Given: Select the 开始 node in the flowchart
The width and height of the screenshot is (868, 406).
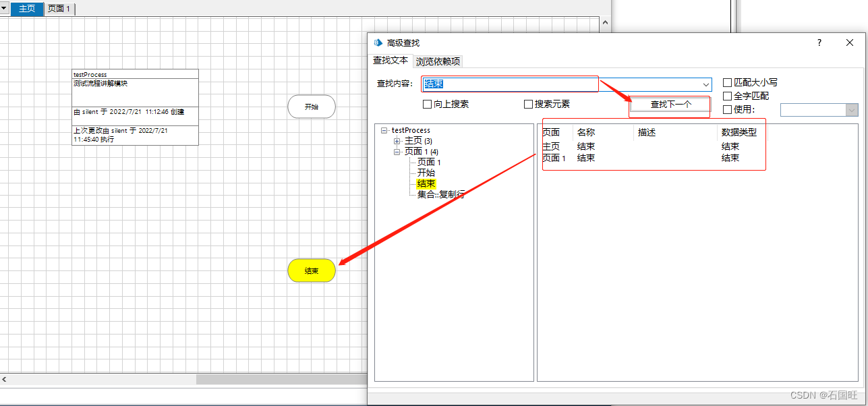Looking at the screenshot, I should pos(311,107).
